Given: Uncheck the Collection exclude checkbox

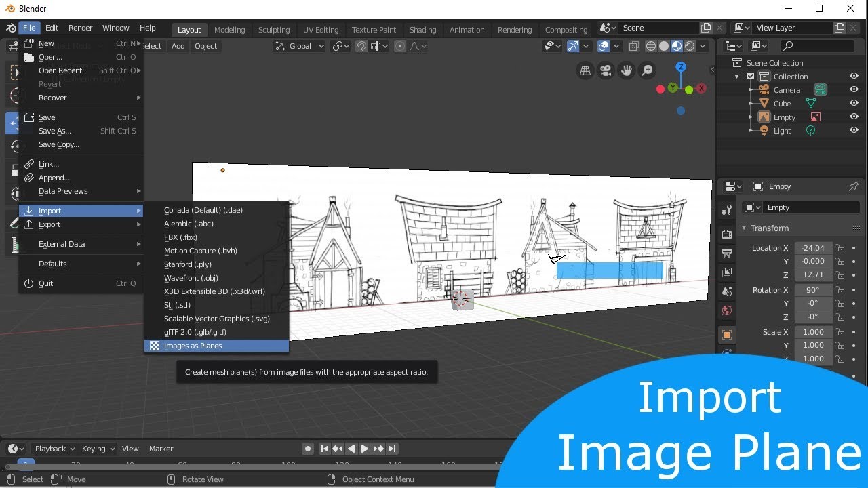Looking at the screenshot, I should coord(751,77).
